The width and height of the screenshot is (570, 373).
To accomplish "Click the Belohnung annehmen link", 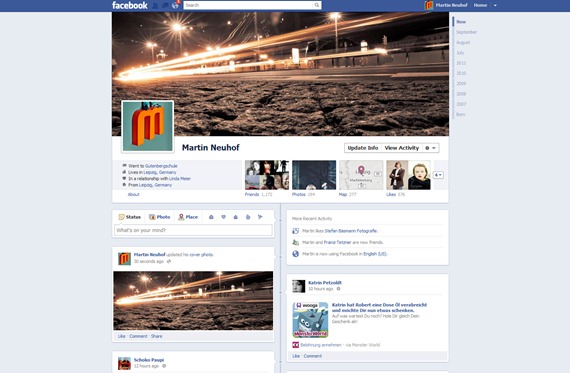I will tap(321, 345).
